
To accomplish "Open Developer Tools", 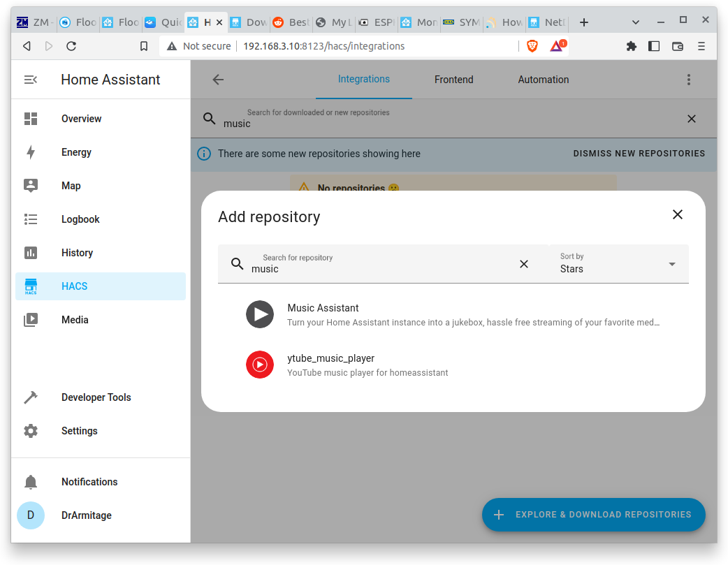I will pos(101,397).
